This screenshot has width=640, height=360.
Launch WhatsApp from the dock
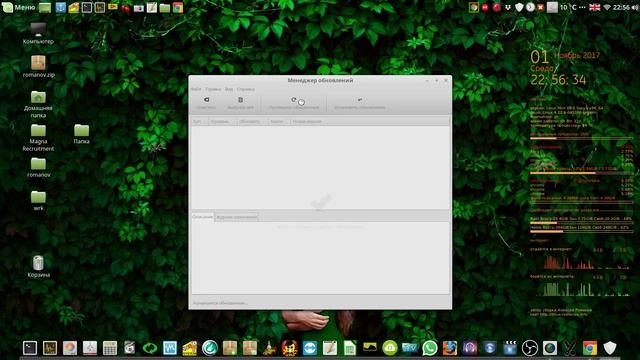pyautogui.click(x=430, y=348)
